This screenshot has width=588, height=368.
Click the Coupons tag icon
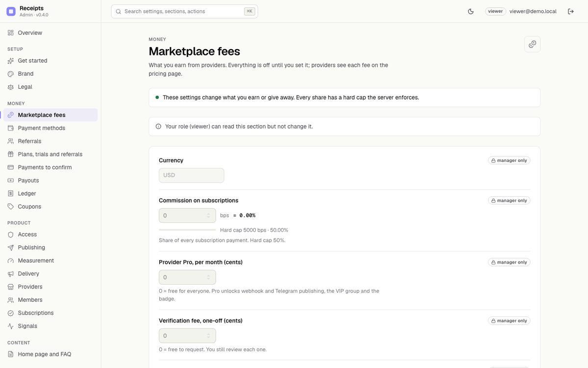click(x=11, y=207)
